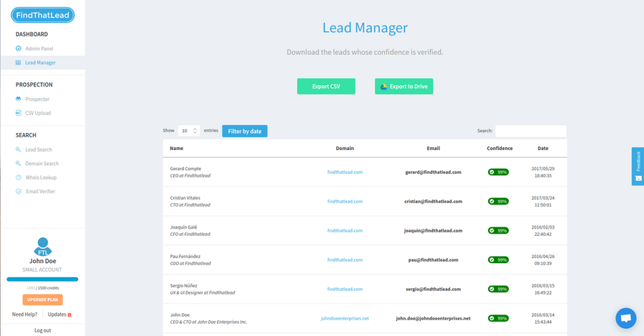The image size is (644, 336).
Task: Click the 99% confidence badge for John Doe
Action: [x=498, y=318]
